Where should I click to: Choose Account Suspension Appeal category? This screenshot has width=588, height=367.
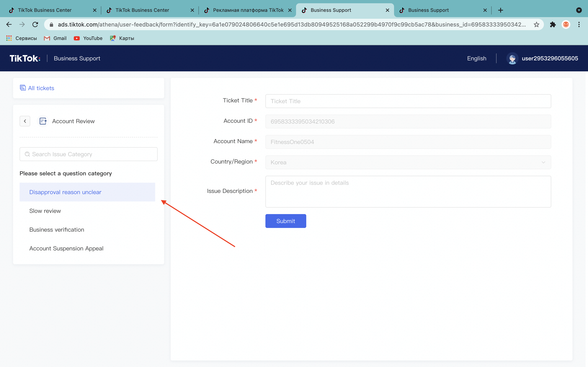click(x=66, y=248)
